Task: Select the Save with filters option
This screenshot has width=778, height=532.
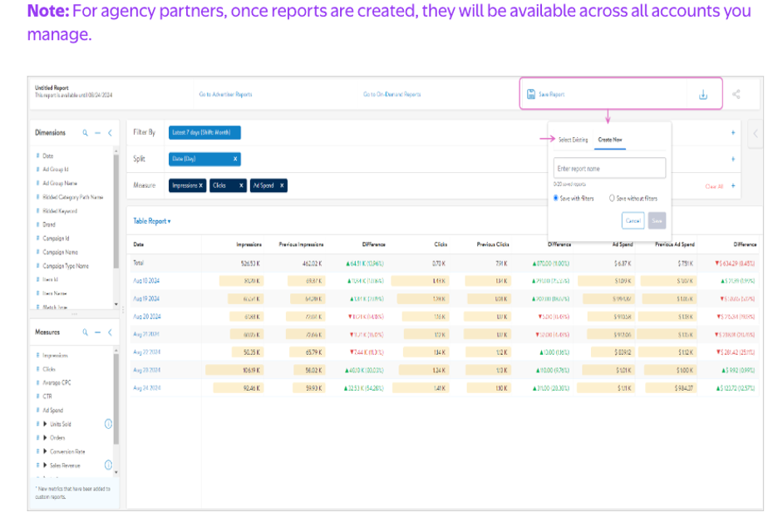Action: tap(556, 199)
